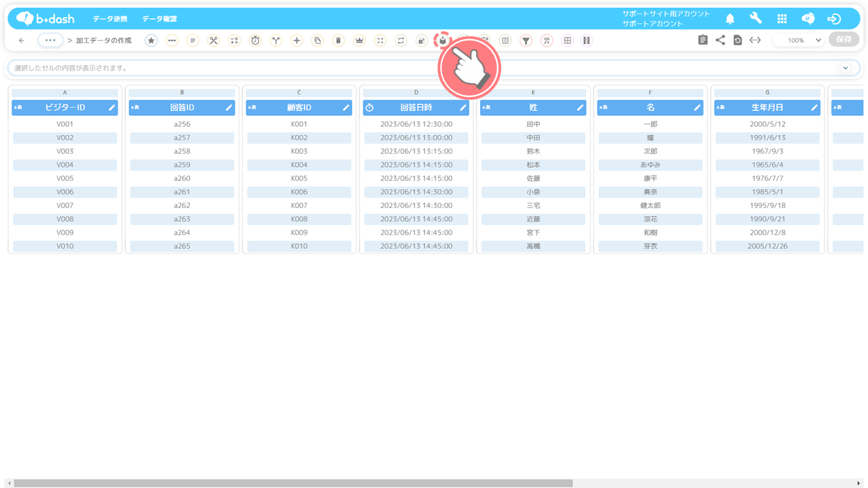
Task: Click the box cube icon in toolbar
Action: pos(442,41)
